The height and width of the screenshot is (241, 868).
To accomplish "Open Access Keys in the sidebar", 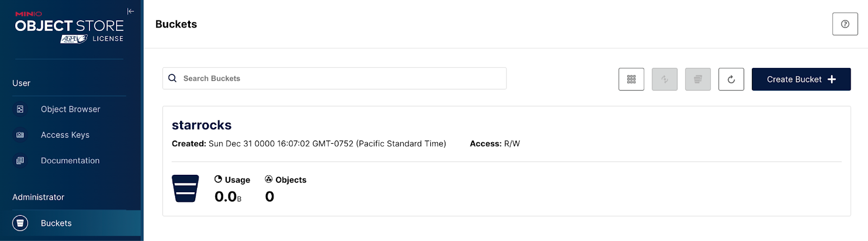I will click(65, 135).
